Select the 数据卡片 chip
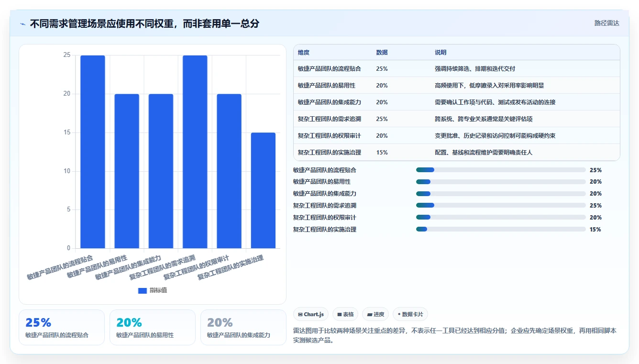639x364 pixels. pyautogui.click(x=410, y=314)
